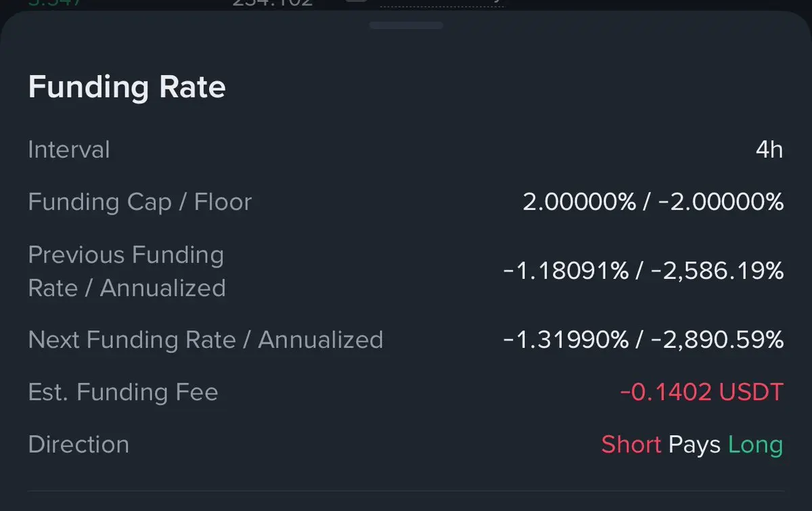Tap the Next Funding Rate / Annualized label
This screenshot has width=812, height=511.
pyautogui.click(x=206, y=340)
